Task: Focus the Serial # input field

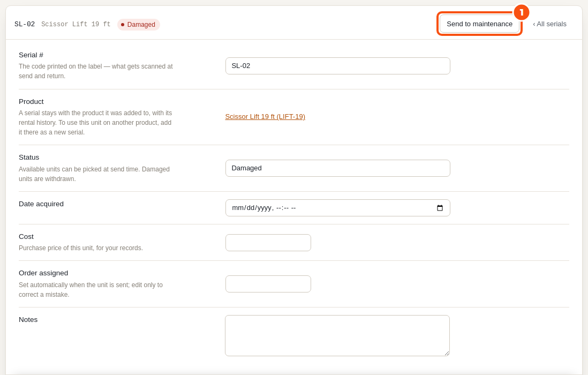Action: (x=337, y=66)
